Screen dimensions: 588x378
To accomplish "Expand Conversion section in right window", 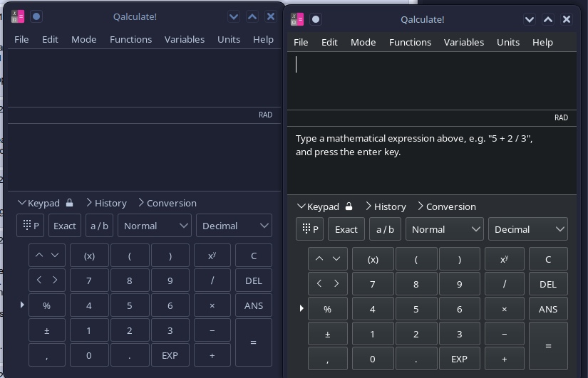I will click(x=447, y=206).
